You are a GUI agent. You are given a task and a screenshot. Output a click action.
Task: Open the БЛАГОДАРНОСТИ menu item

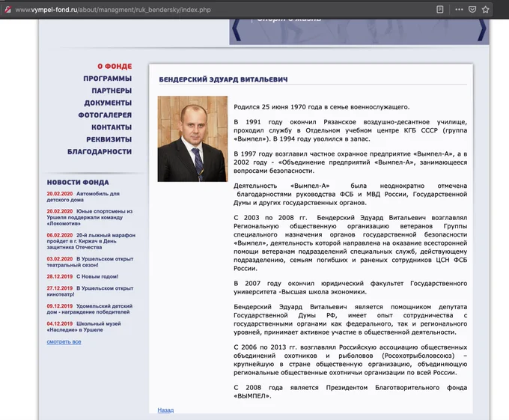click(100, 151)
